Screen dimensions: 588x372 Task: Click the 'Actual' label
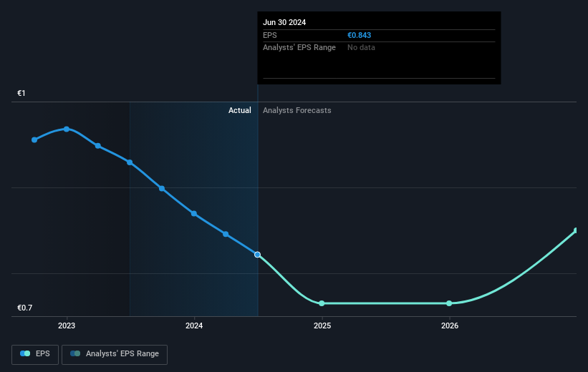tap(240, 110)
